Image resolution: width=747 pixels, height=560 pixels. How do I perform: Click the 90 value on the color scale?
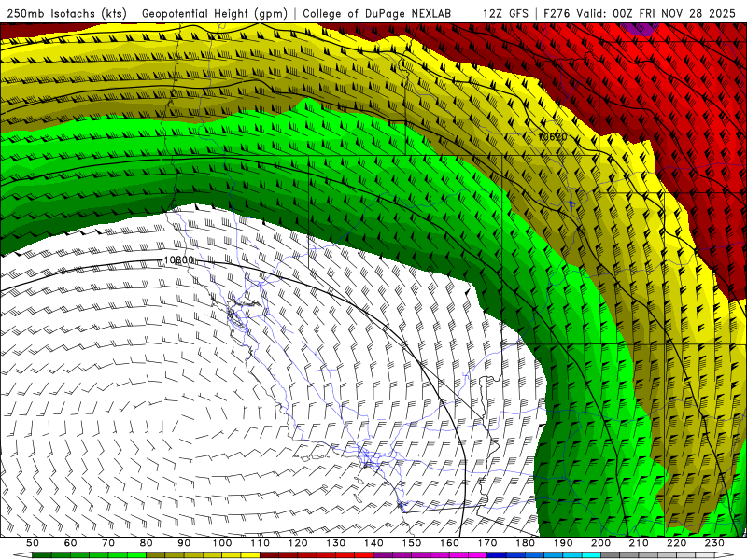click(x=184, y=543)
